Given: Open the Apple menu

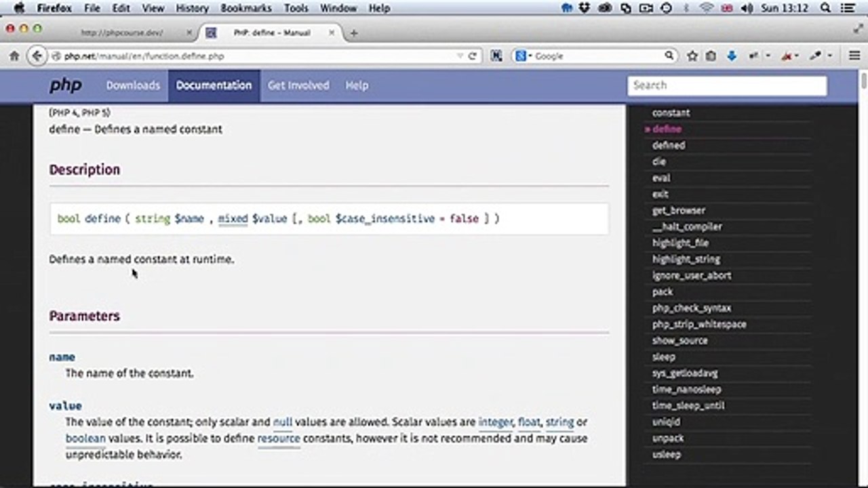Looking at the screenshot, I should (x=19, y=8).
